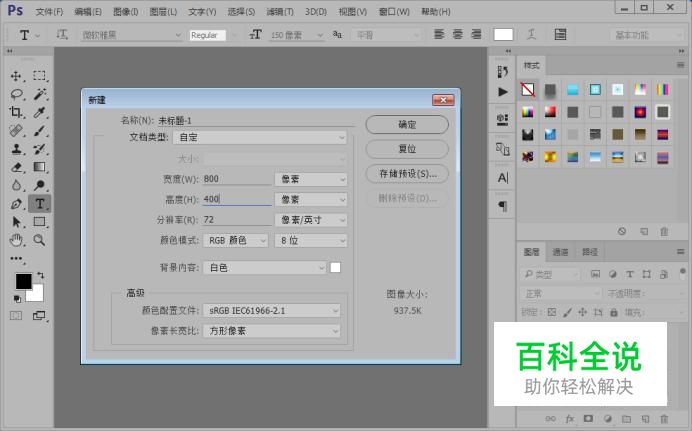Viewport: 692px width, 431px height.
Task: Open the Actions play panel icon
Action: click(x=503, y=92)
